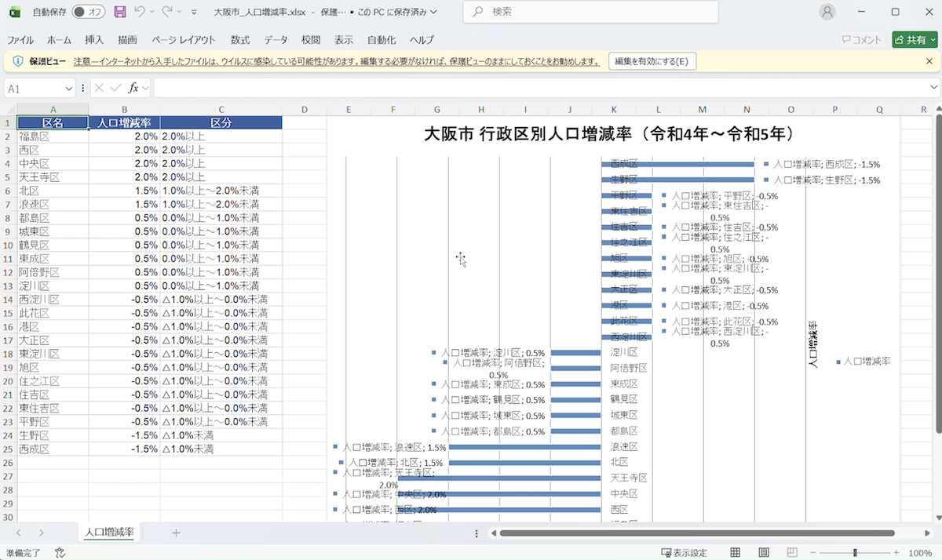Click the Save floppy disk icon
Viewport: 942px width, 560px height.
click(x=120, y=12)
